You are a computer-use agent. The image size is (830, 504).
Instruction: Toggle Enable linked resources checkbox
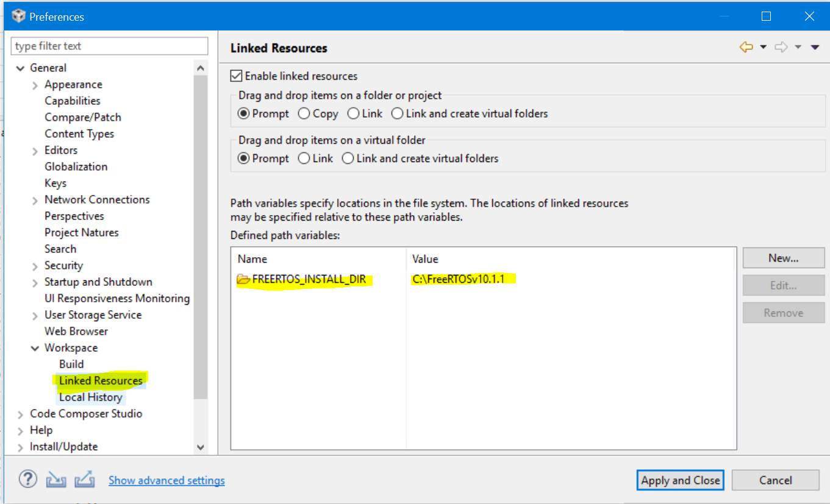coord(236,76)
